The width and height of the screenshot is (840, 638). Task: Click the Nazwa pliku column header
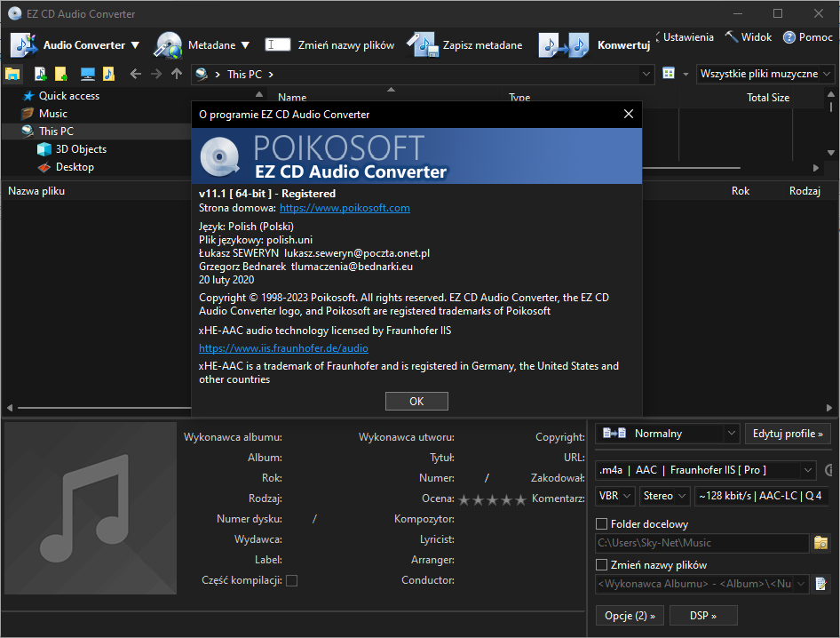[36, 191]
